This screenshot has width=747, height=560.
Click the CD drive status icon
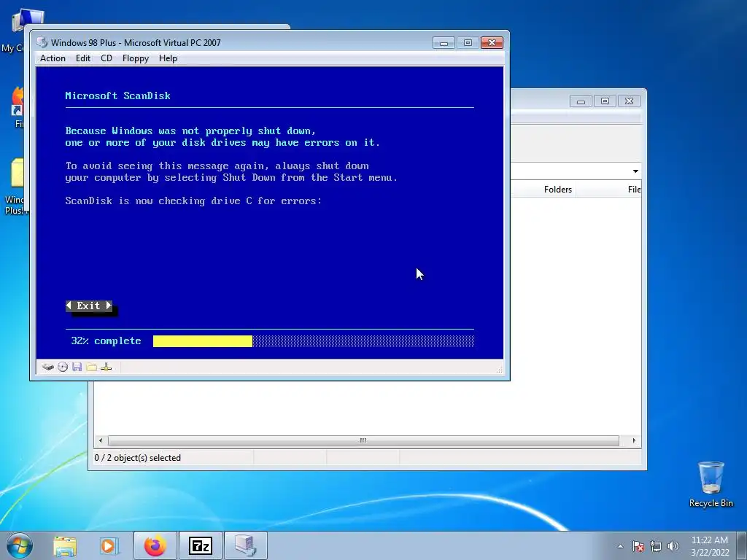[x=63, y=367]
